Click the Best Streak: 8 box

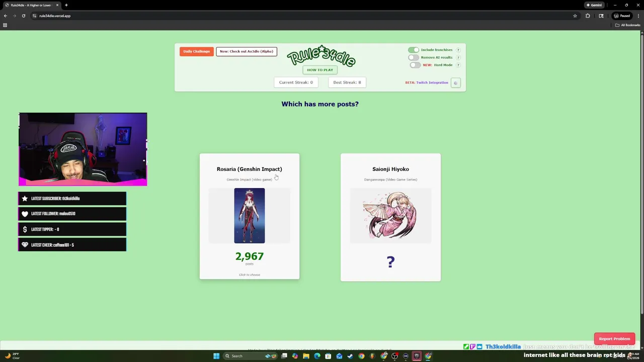pyautogui.click(x=347, y=82)
